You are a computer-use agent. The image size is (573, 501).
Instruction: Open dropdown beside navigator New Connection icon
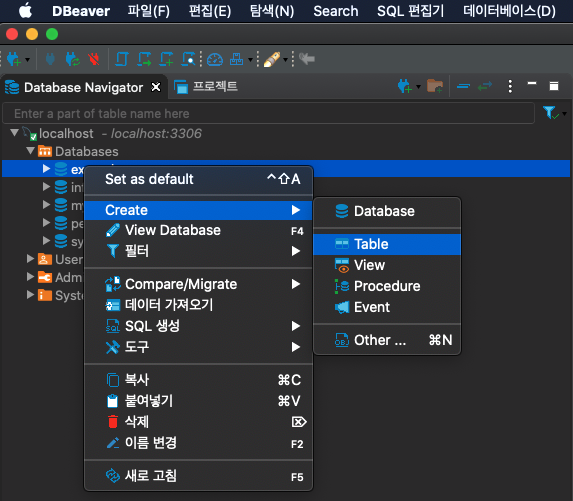418,87
